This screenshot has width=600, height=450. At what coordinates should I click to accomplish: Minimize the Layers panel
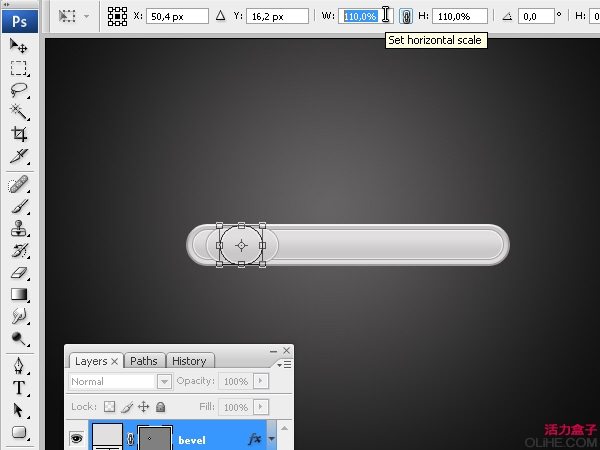point(273,351)
